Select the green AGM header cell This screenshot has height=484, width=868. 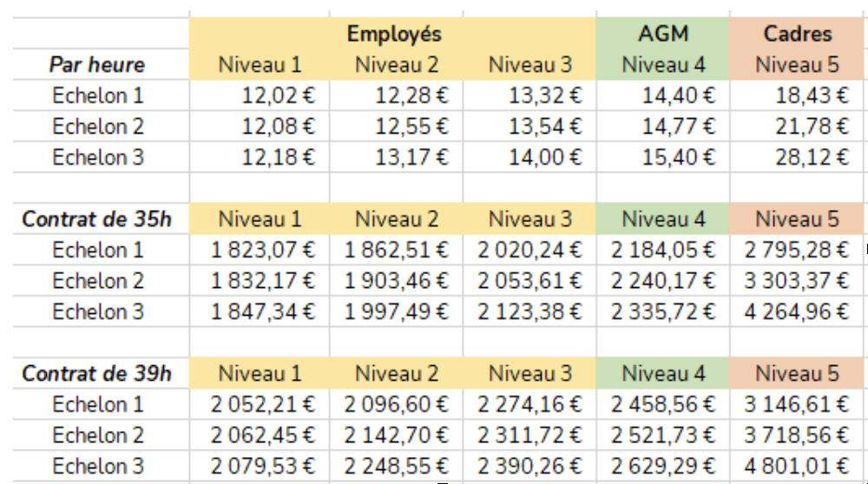pos(663,34)
